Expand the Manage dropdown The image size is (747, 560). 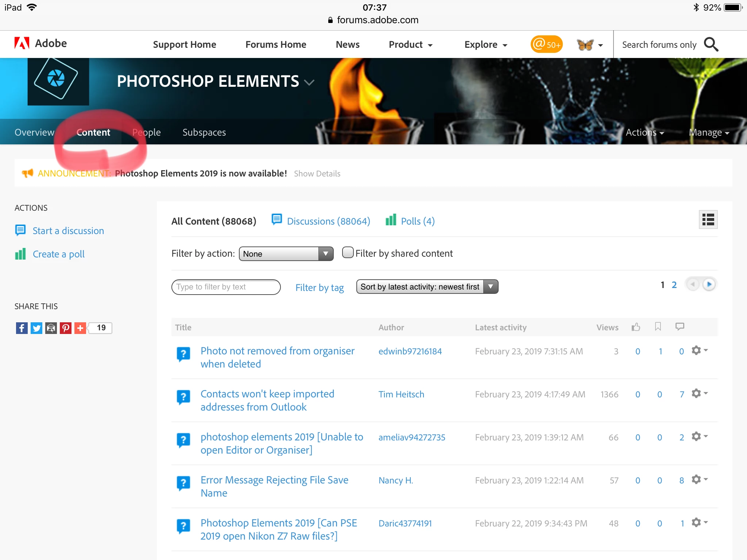click(x=708, y=133)
